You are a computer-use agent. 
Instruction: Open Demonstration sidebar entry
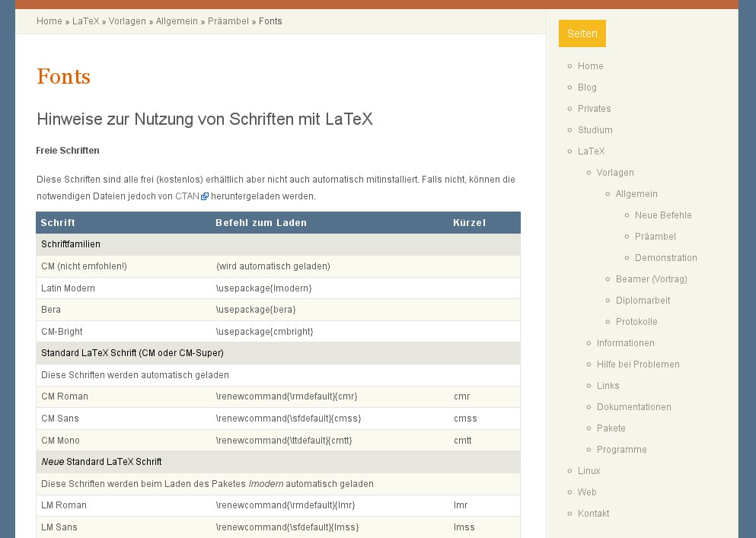tap(665, 258)
